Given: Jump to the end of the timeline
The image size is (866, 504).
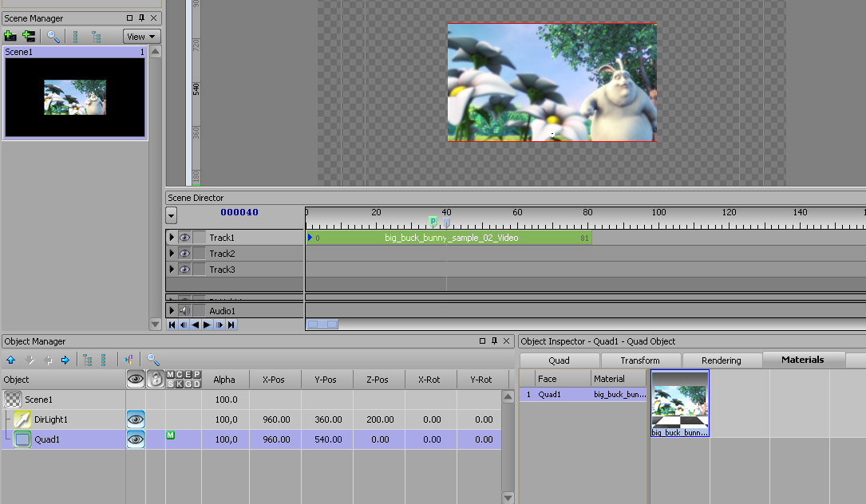Looking at the screenshot, I should tap(231, 325).
